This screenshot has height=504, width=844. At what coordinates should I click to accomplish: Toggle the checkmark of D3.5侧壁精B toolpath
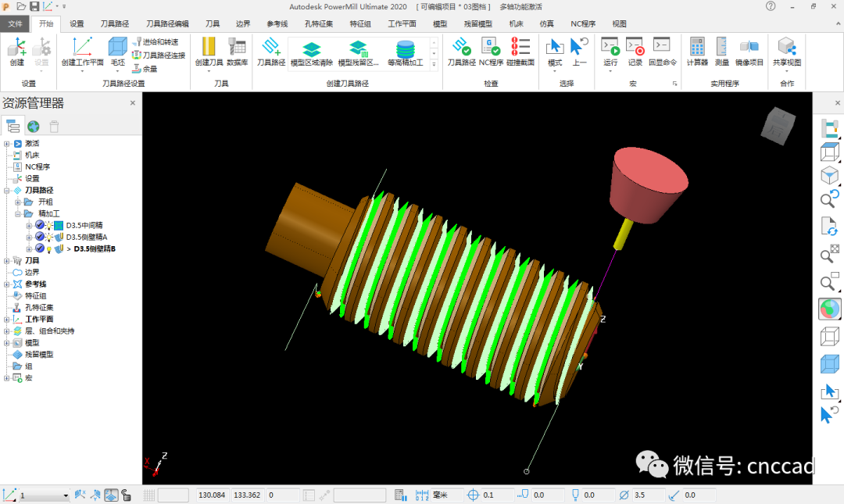pyautogui.click(x=40, y=248)
